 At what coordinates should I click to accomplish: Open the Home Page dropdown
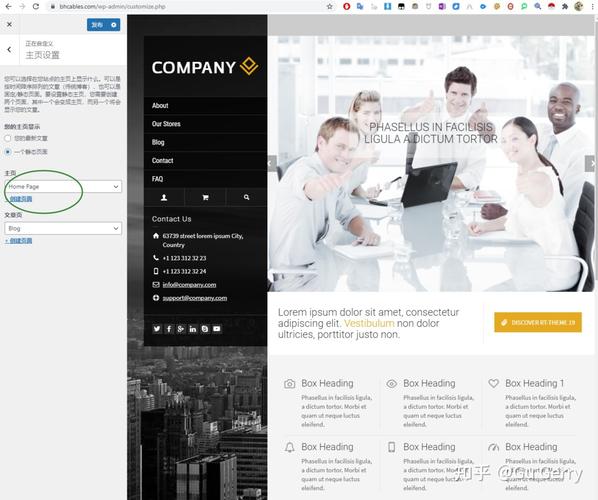click(x=63, y=186)
